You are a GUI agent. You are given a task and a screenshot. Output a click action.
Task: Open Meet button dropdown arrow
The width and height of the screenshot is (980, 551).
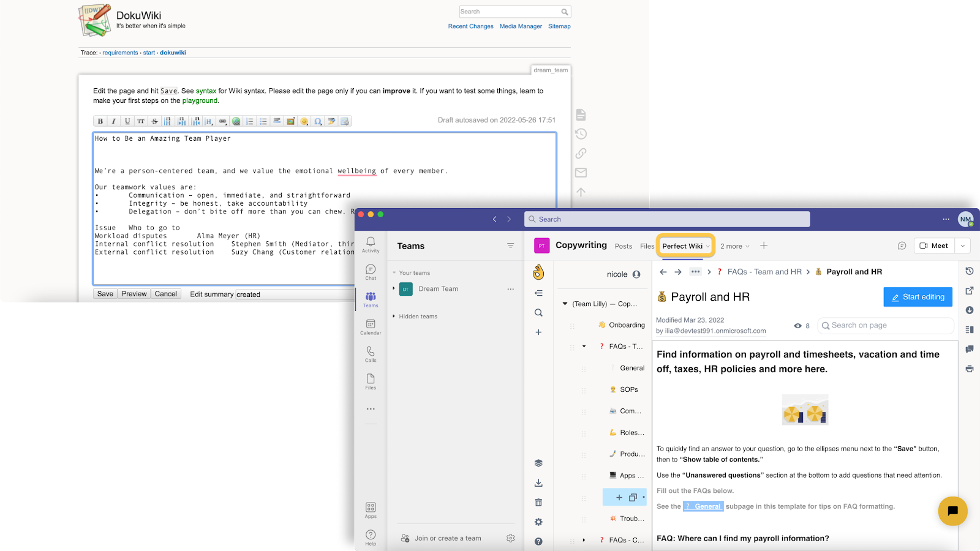click(963, 246)
